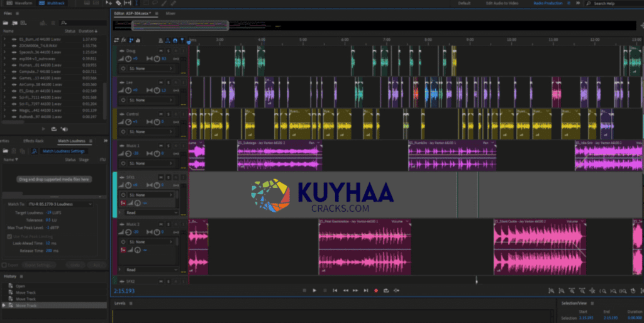Adjust Music 1 track volume knob
Image resolution: width=644 pixels, height=323 pixels.
click(128, 153)
